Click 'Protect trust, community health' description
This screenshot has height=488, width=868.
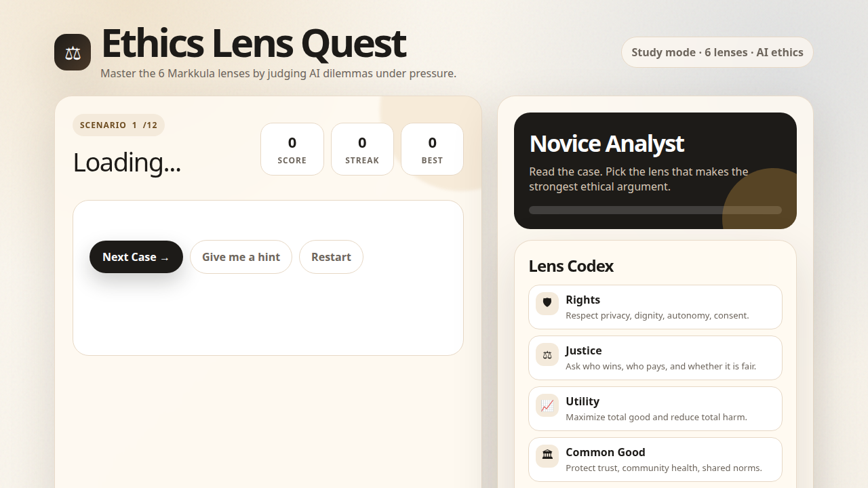pyautogui.click(x=664, y=468)
